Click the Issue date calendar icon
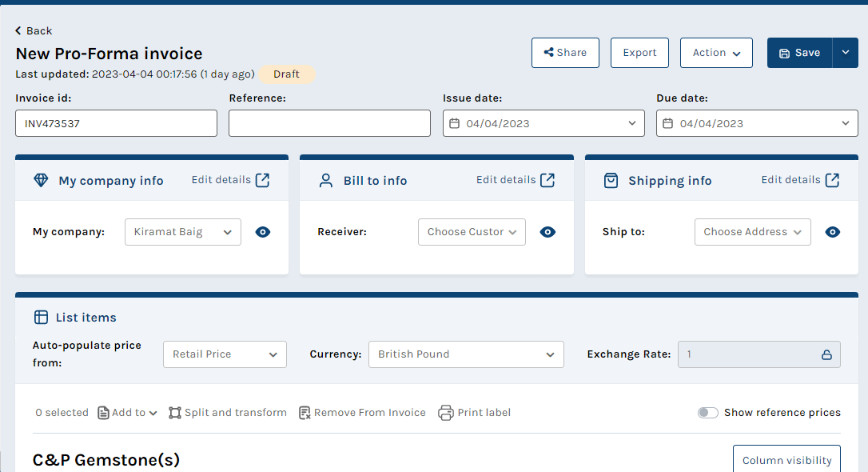Screen dimensions: 868x472 coord(455,123)
